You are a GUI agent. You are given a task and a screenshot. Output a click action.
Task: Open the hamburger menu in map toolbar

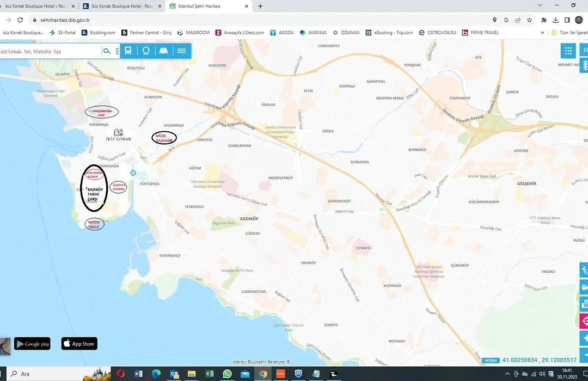tap(181, 51)
